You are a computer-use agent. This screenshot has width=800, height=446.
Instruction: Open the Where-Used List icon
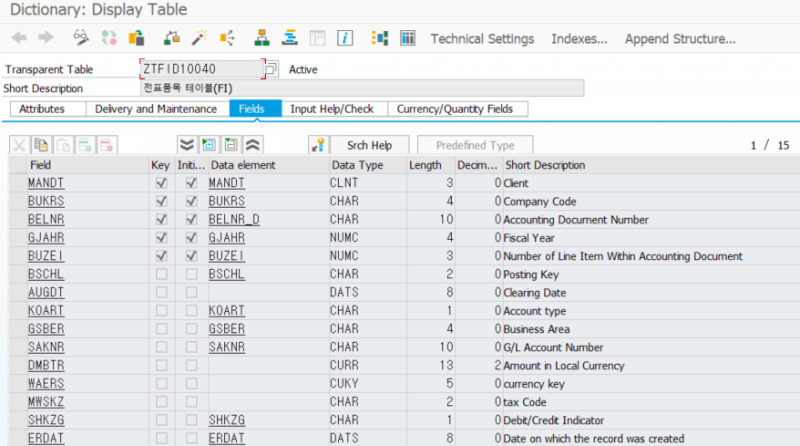[227, 38]
